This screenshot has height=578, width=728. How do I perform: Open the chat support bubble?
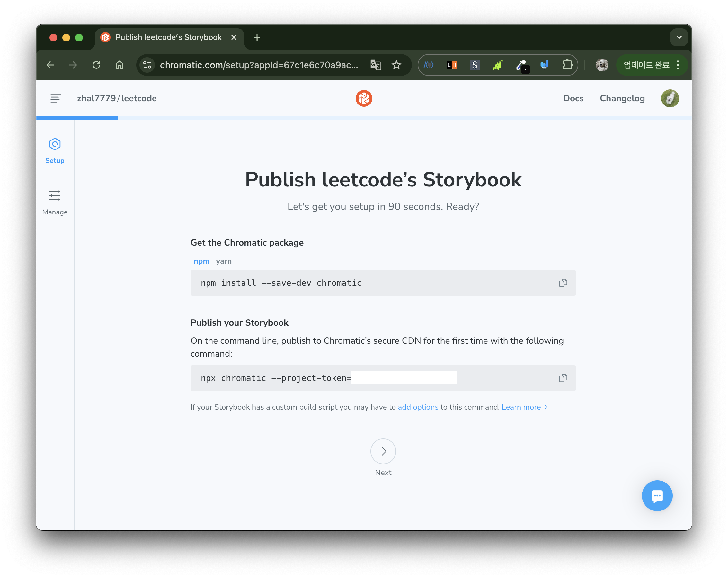657,496
